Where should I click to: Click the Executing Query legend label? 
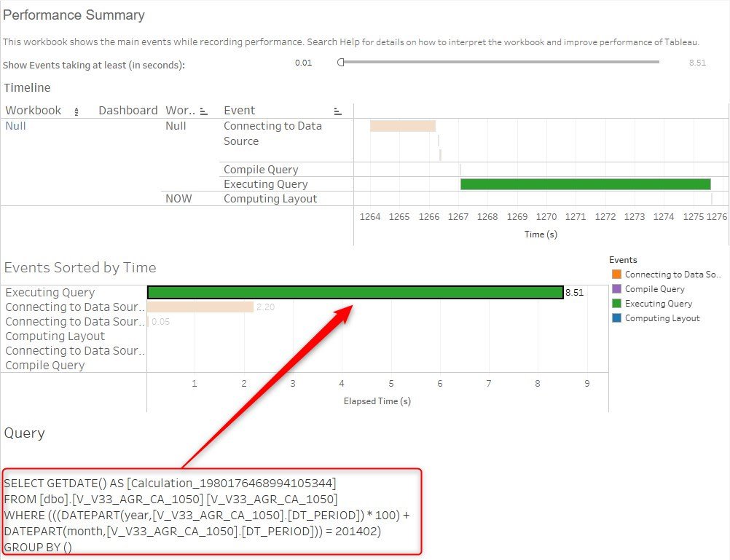[659, 304]
